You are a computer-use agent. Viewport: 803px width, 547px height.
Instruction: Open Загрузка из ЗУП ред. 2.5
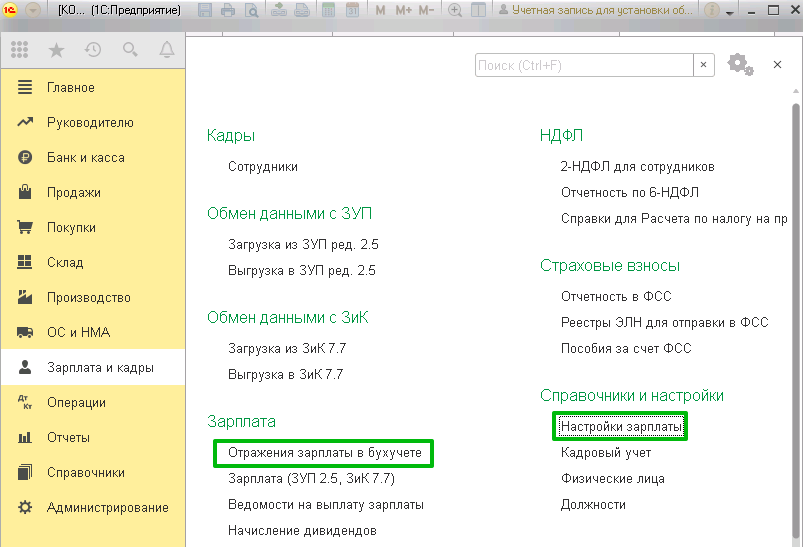coord(303,244)
